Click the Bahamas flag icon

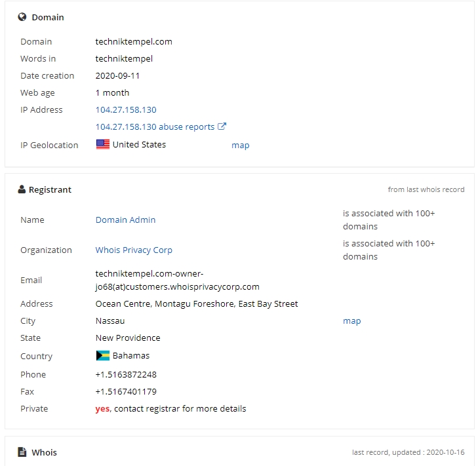click(x=103, y=356)
